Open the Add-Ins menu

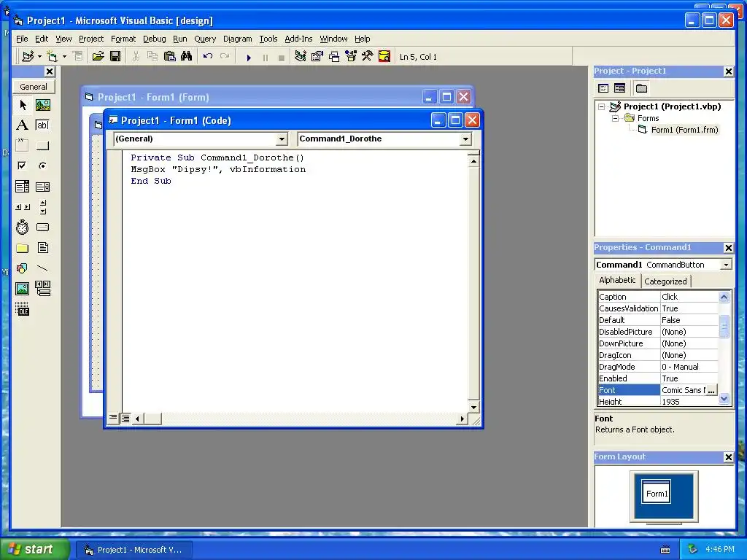298,39
